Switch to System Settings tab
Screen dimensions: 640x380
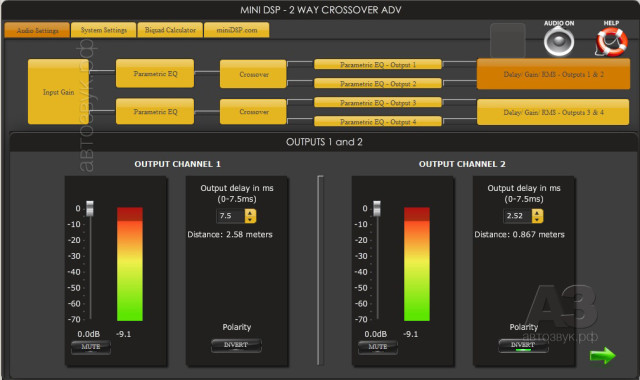pos(104,30)
